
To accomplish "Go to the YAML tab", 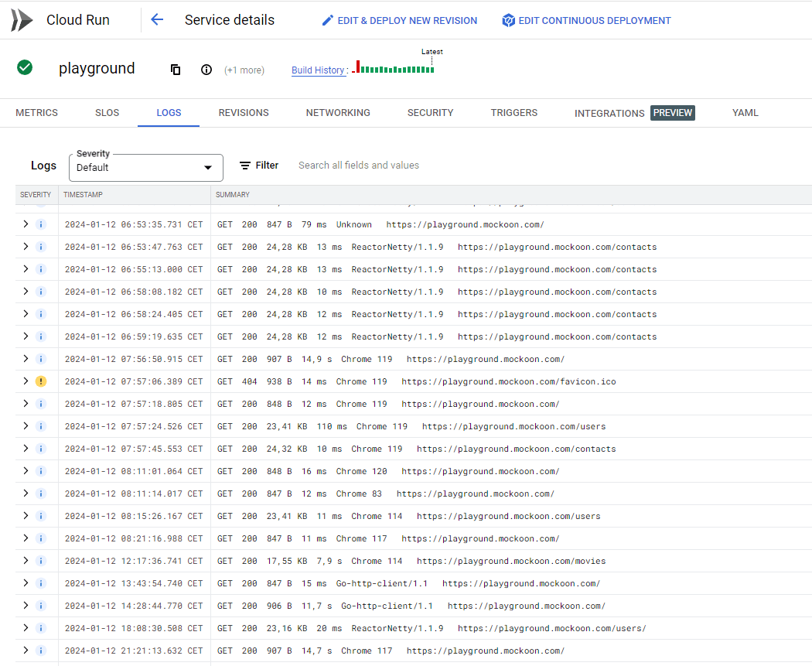I will pos(745,113).
